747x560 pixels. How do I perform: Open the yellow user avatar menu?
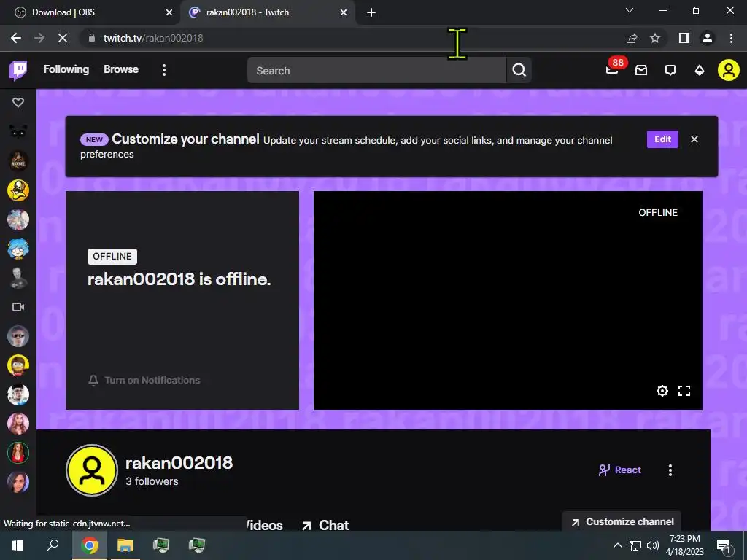click(729, 70)
